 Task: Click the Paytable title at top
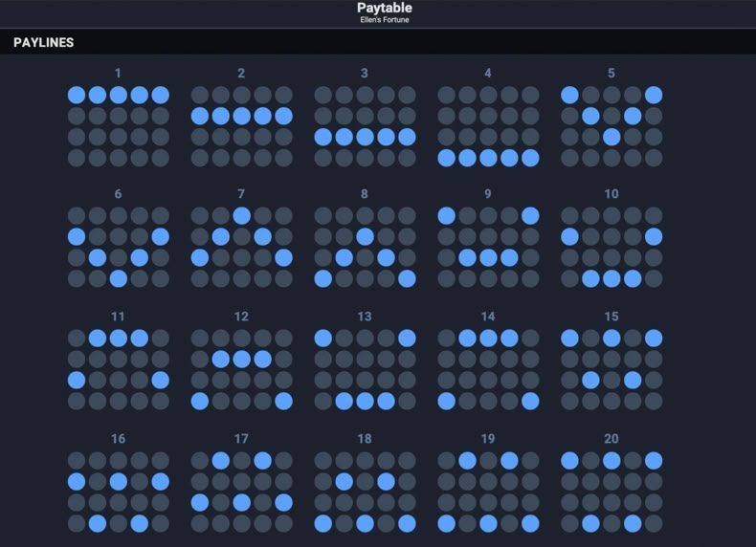tap(385, 8)
